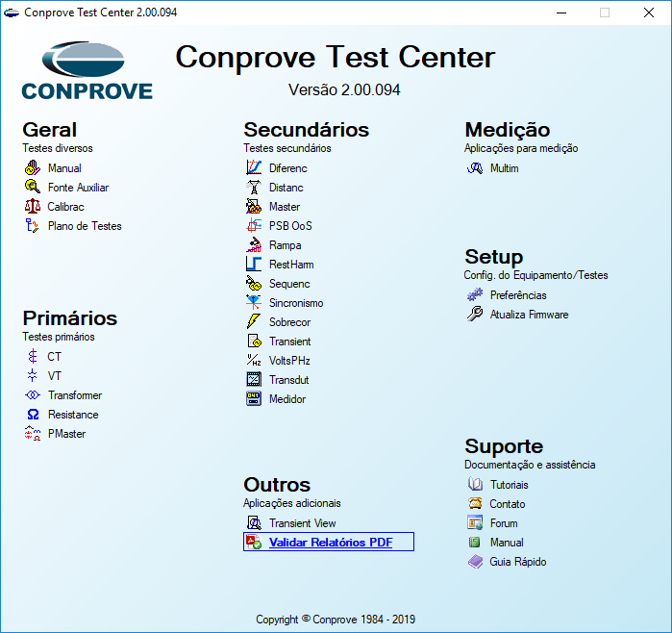This screenshot has height=633, width=672.
Task: Launch the Sincronismo test module
Action: tap(296, 303)
